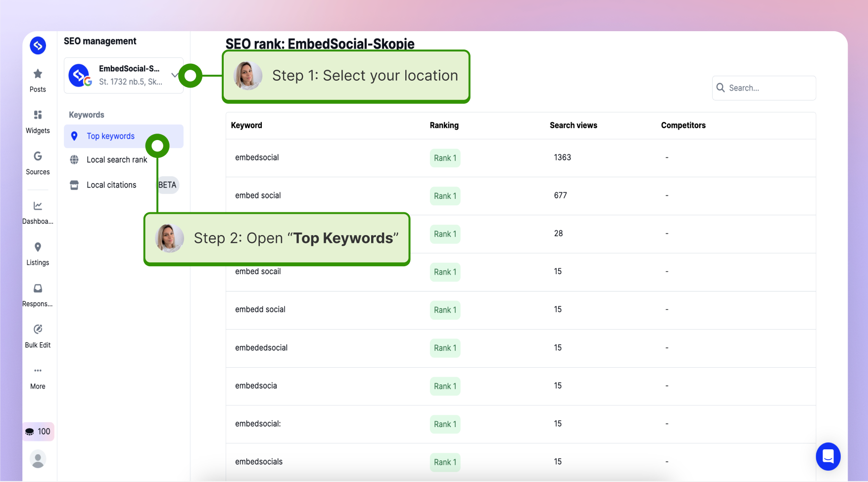Open the More options dots
This screenshot has height=482, width=868.
(38, 370)
